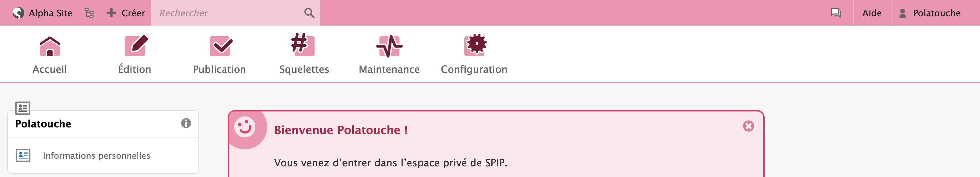Click the magnifying glass search icon
The image size is (980, 177).
(309, 13)
